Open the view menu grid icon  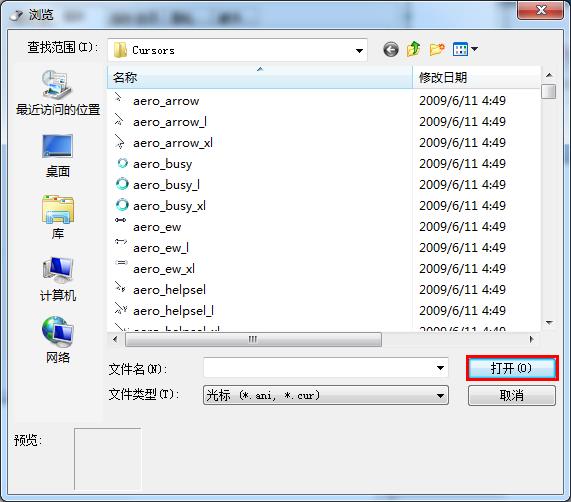pyautogui.click(x=465, y=49)
